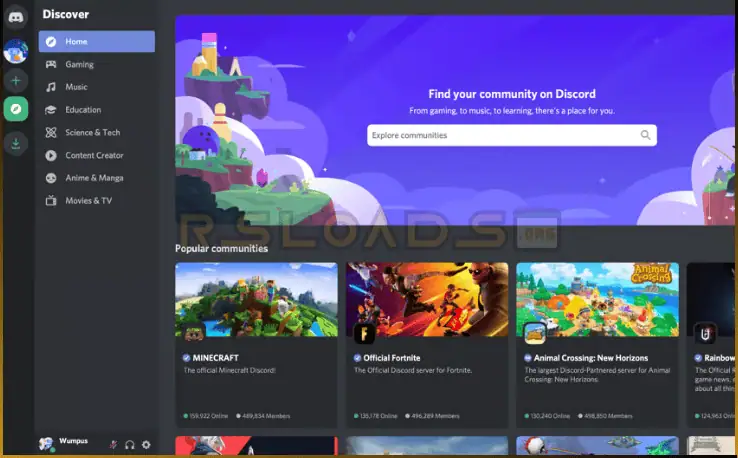Click the Wumpus username text
Viewport: 738px width, 458px height.
pos(73,441)
